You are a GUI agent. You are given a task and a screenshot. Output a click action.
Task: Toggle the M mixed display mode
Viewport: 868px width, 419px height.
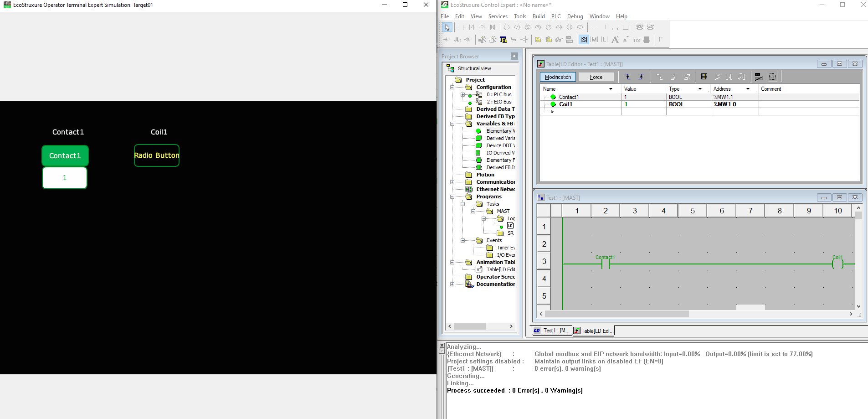[x=594, y=40]
